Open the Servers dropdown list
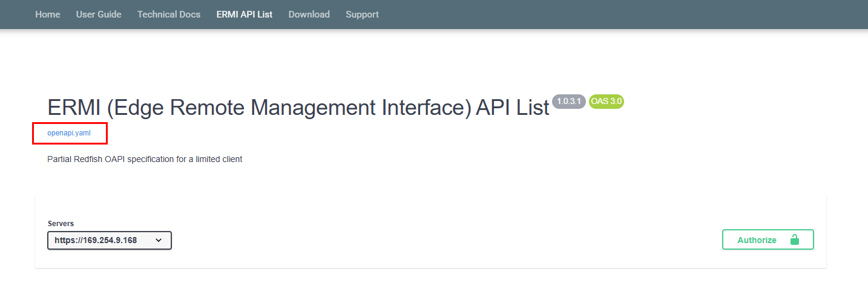This screenshot has height=283, width=868. coord(109,240)
